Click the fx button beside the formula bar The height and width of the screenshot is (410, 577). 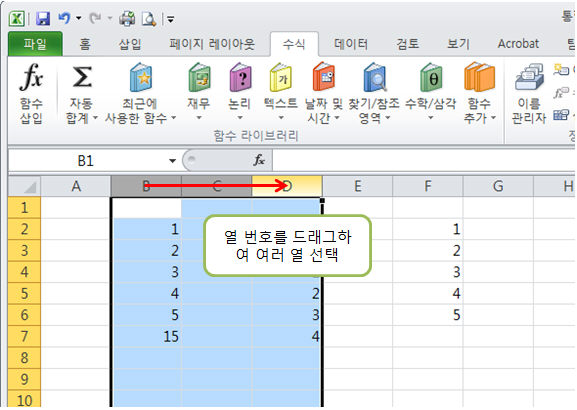pyautogui.click(x=259, y=160)
